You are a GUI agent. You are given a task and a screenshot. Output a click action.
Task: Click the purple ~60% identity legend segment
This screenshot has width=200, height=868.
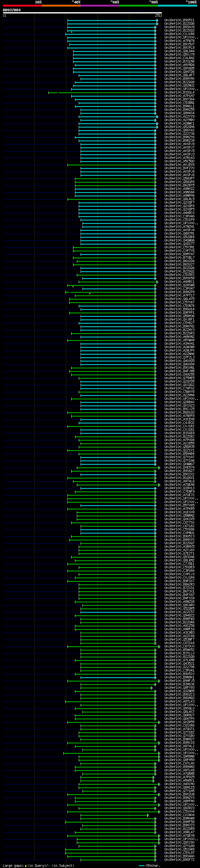pyautogui.click(x=100, y=5)
